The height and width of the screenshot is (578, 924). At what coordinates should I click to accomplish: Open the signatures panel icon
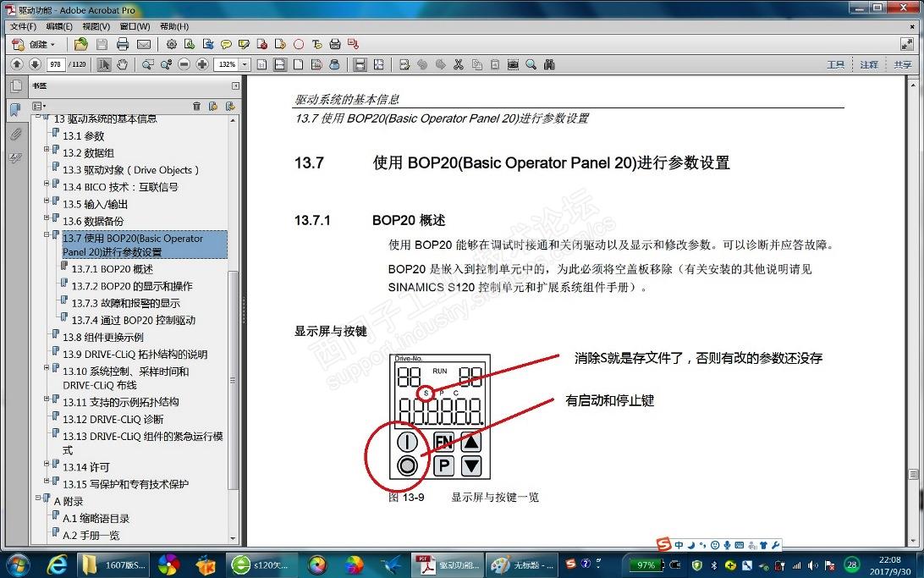tap(15, 158)
